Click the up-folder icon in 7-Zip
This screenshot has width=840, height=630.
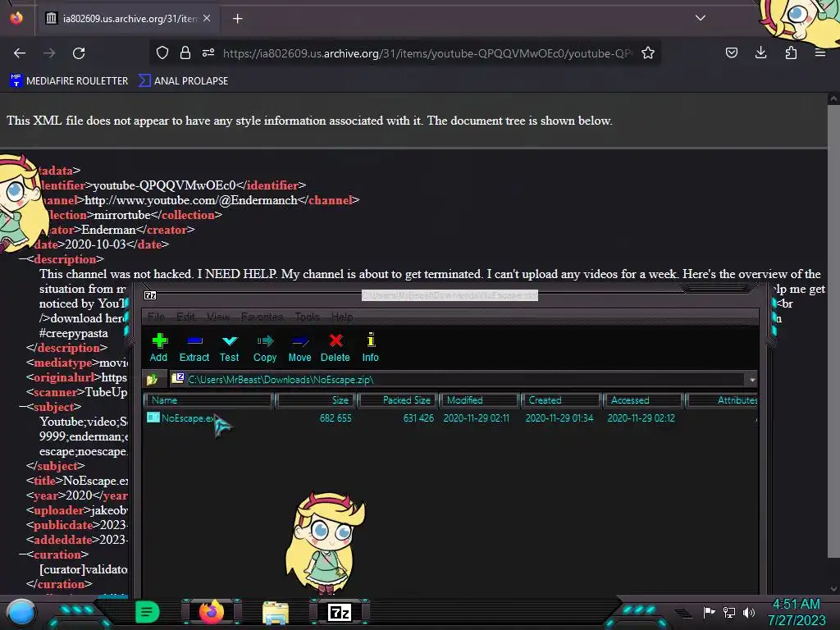point(152,379)
